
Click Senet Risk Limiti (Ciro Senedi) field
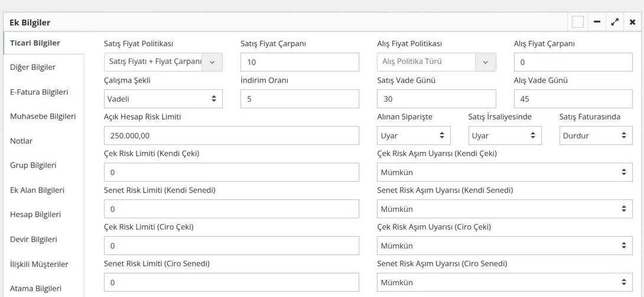pos(232,282)
